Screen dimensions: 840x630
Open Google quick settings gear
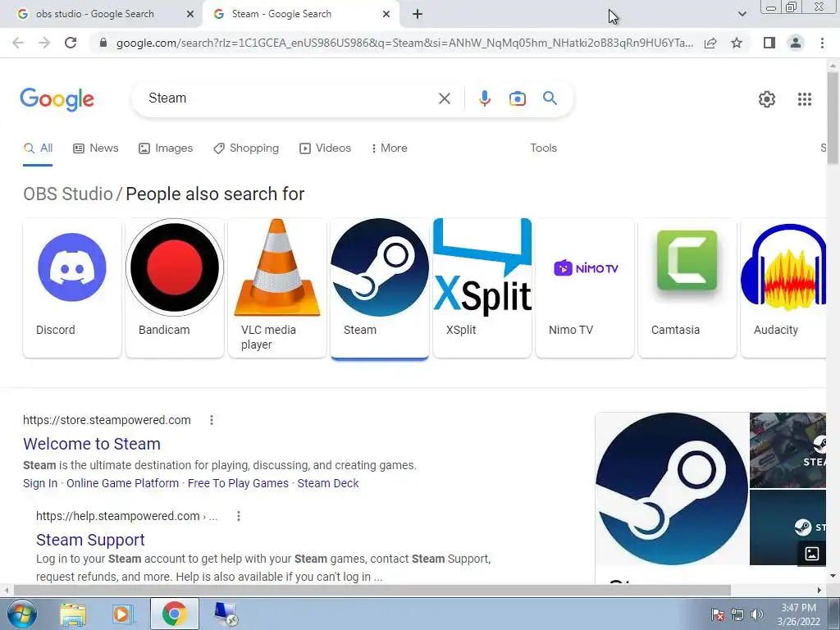click(767, 99)
